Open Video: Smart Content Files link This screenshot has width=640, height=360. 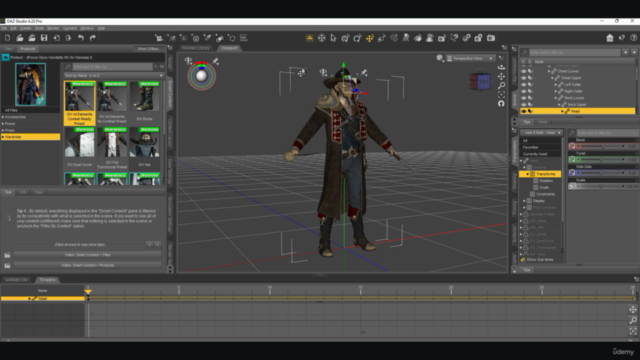[x=87, y=255]
